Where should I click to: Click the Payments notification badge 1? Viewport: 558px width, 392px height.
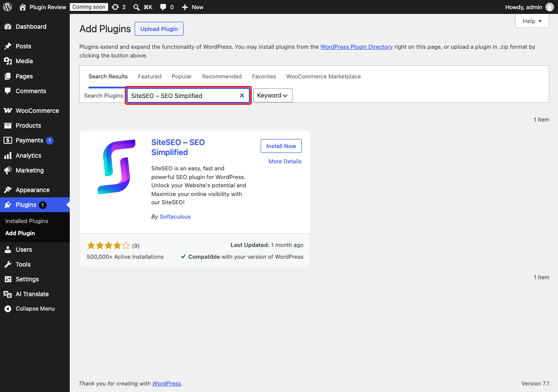[50, 140]
